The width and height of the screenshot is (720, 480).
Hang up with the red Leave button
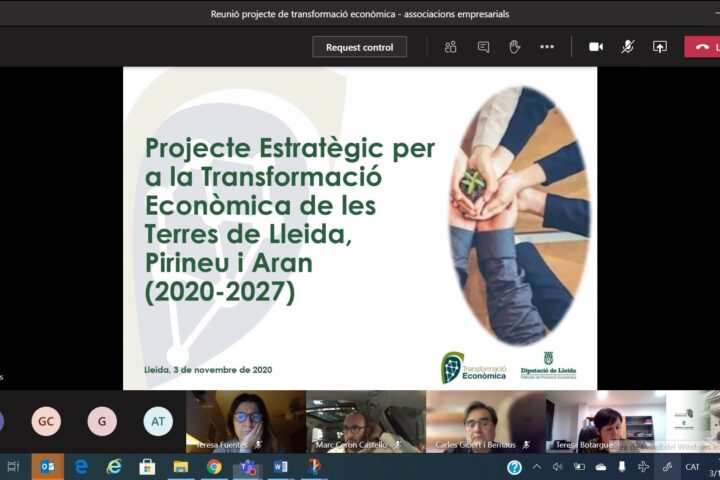(702, 47)
